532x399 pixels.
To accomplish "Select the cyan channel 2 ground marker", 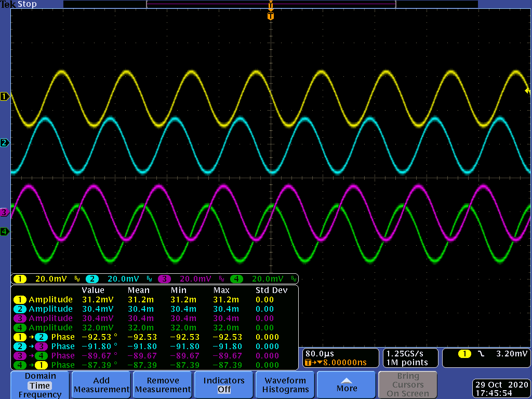I will 5,143.
